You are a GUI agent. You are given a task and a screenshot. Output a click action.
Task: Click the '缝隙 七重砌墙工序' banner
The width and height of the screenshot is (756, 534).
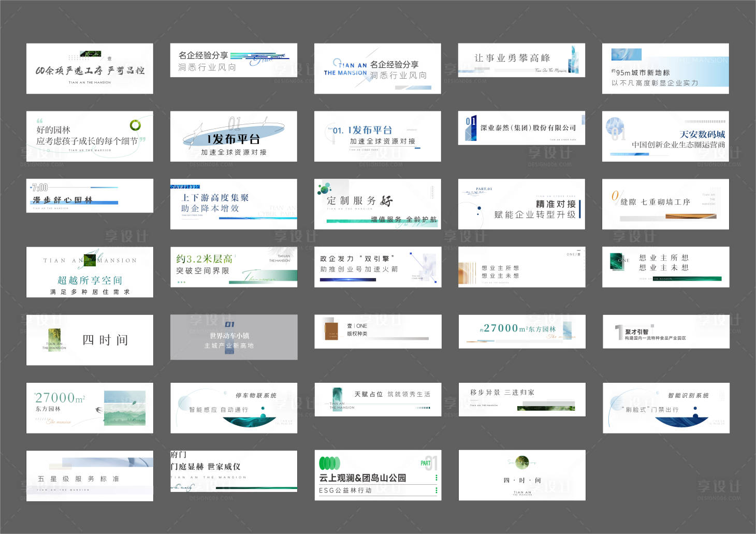[665, 204]
